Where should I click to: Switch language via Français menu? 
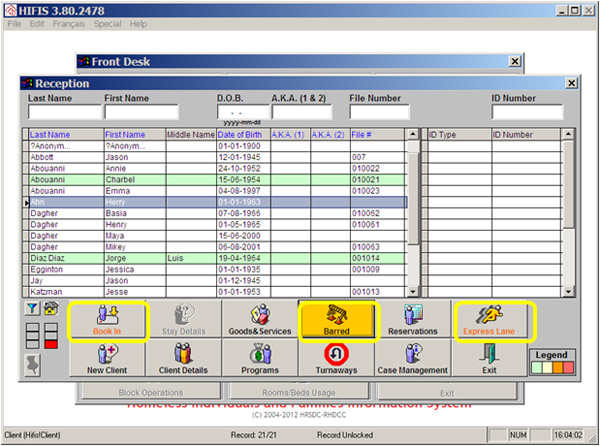pos(68,23)
